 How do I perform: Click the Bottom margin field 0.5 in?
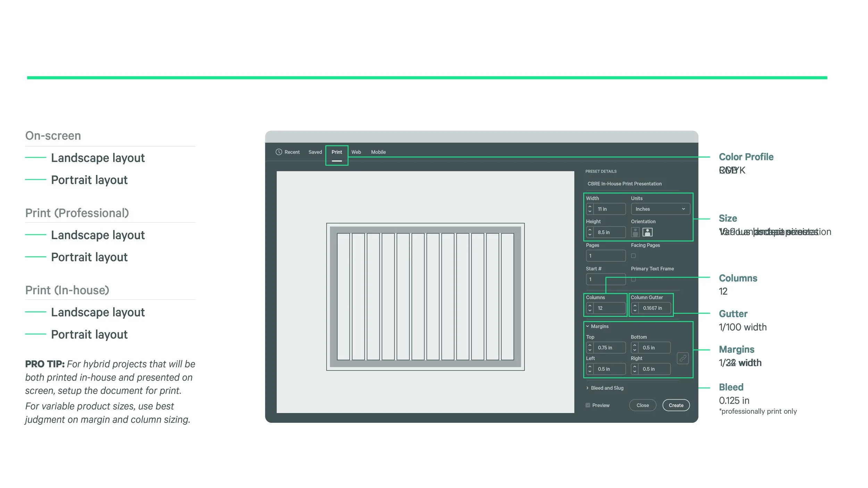click(x=651, y=347)
